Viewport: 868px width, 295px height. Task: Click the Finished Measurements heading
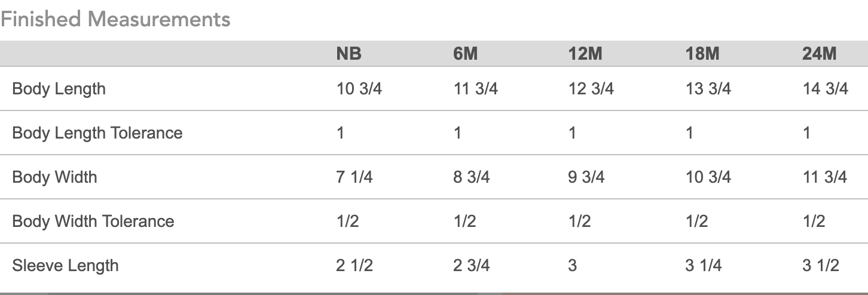tap(115, 19)
